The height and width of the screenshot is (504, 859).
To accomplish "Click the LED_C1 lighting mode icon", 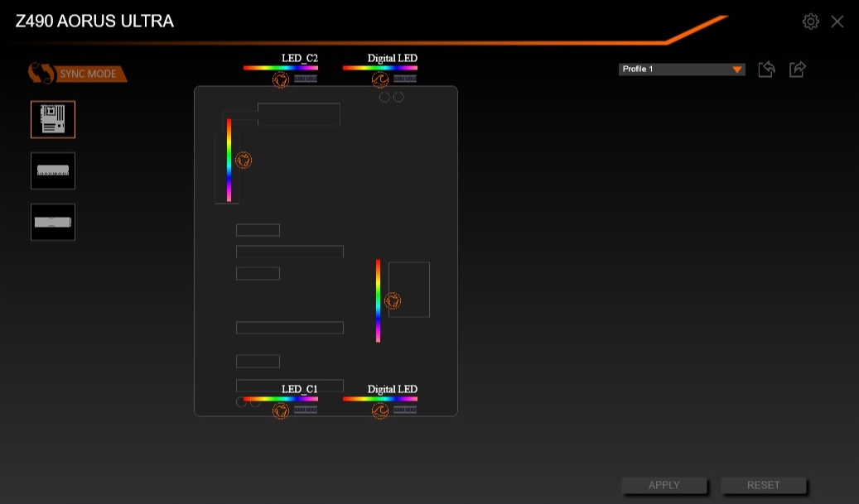I will coord(281,410).
